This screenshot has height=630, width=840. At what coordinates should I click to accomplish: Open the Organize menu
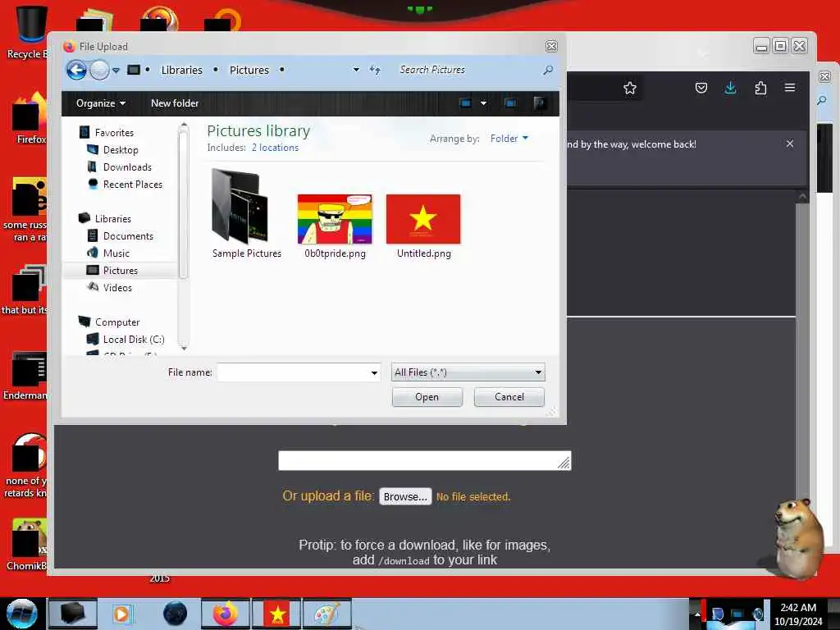point(100,103)
